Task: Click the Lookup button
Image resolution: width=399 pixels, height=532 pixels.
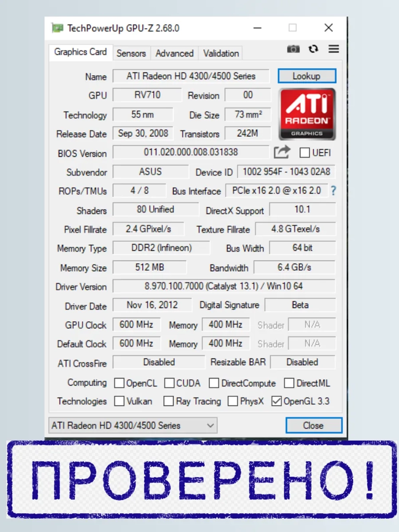Action: 307,76
